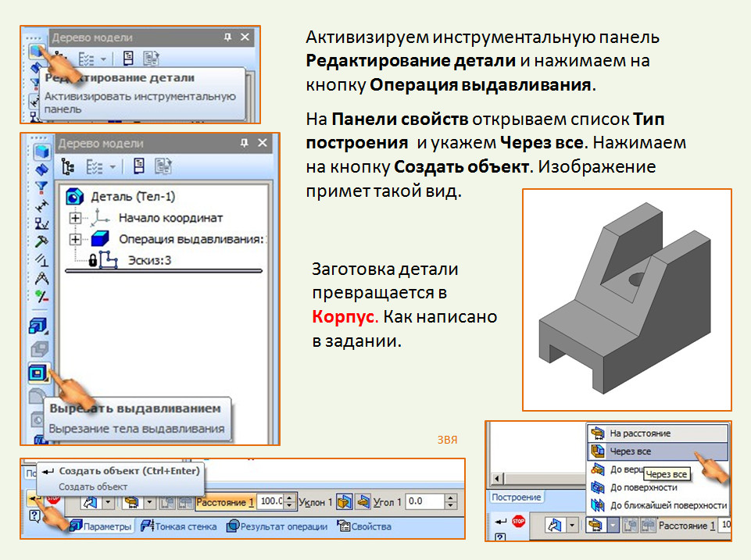Expand the Операция выдавливания tree node

click(x=73, y=238)
